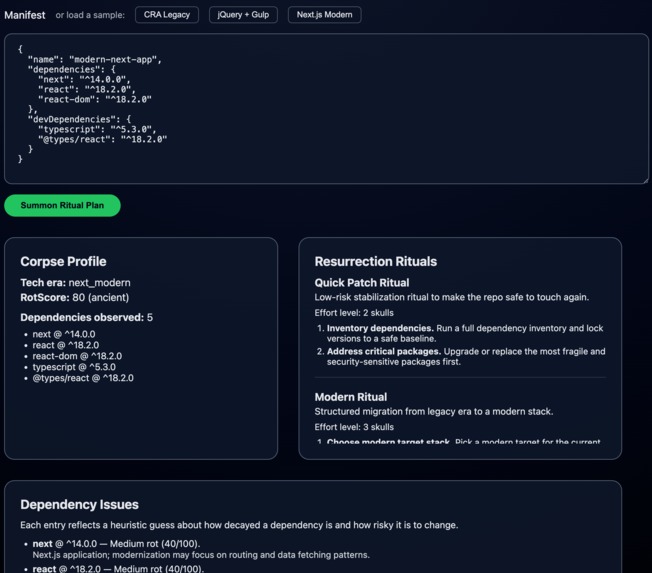
Task: Click the Summon Ritual Plan button
Action: 62,205
